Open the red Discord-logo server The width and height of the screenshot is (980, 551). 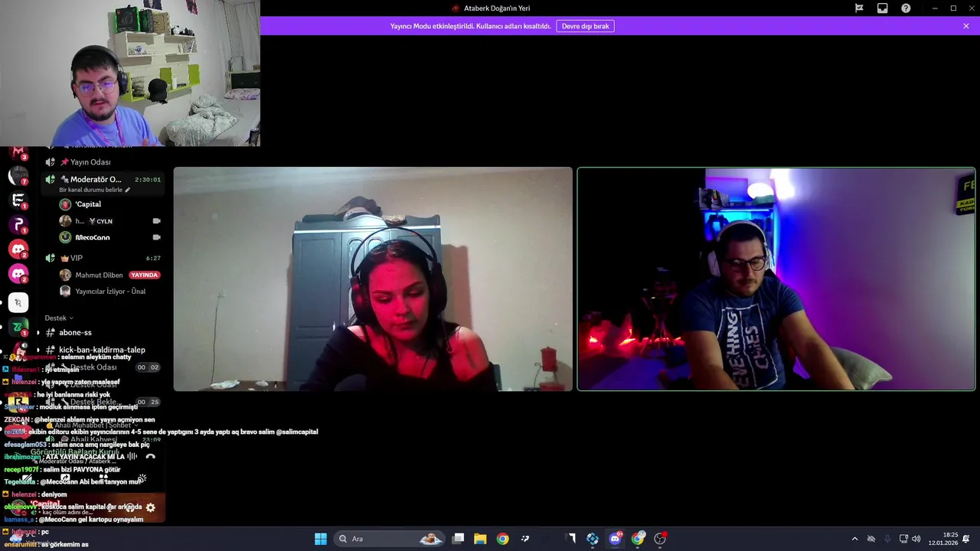point(18,249)
